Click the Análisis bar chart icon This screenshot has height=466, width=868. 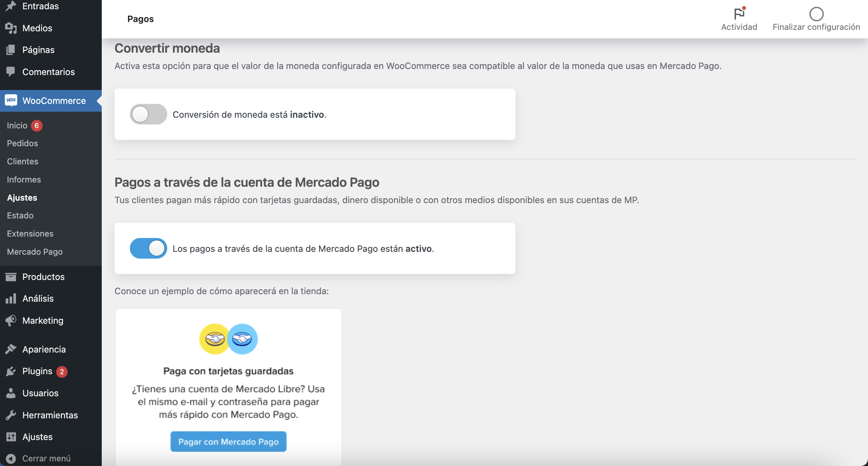pyautogui.click(x=11, y=298)
